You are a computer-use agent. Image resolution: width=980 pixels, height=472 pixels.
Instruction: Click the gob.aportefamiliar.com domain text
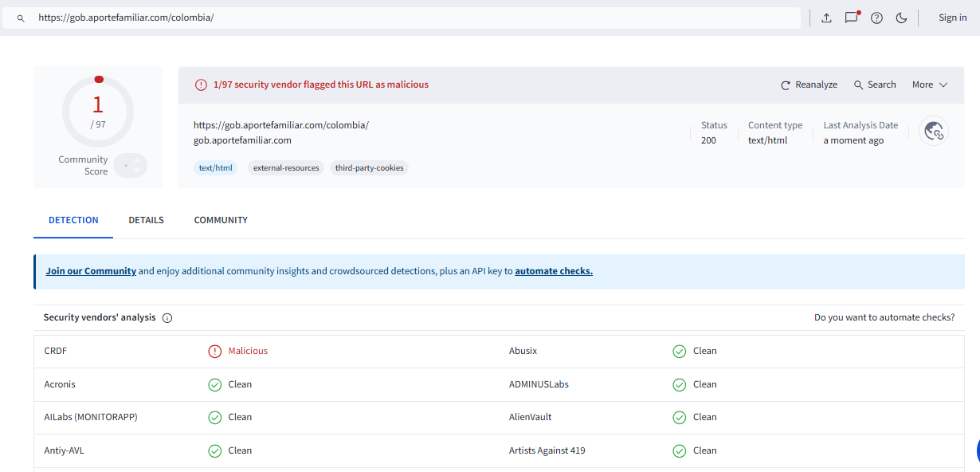tap(242, 140)
